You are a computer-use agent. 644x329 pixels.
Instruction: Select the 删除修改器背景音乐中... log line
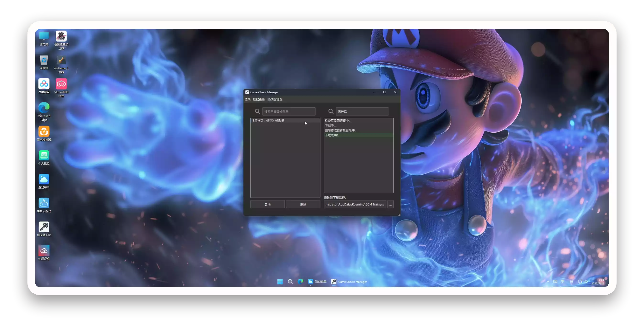click(359, 130)
